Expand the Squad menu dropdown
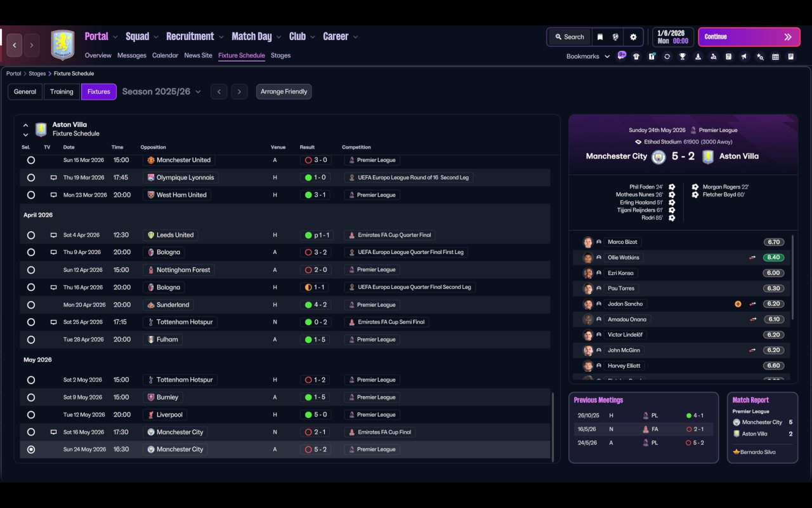Viewport: 812px width, 508px height. click(156, 37)
